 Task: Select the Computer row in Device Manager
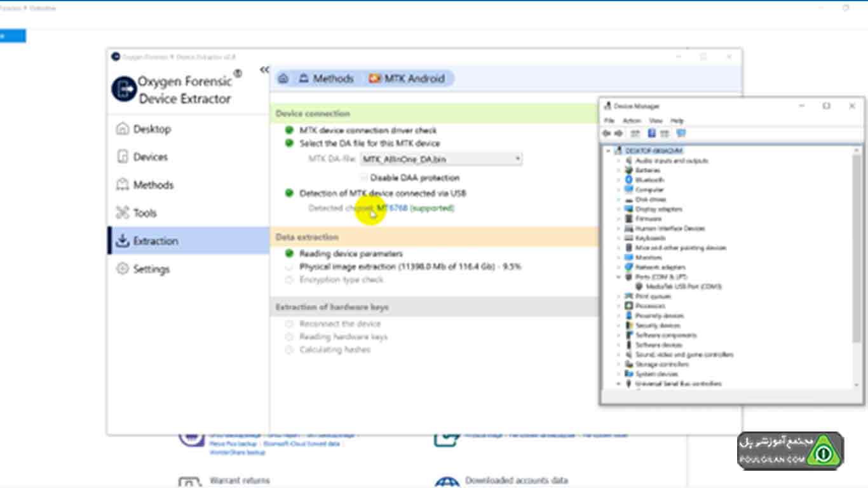click(x=649, y=190)
